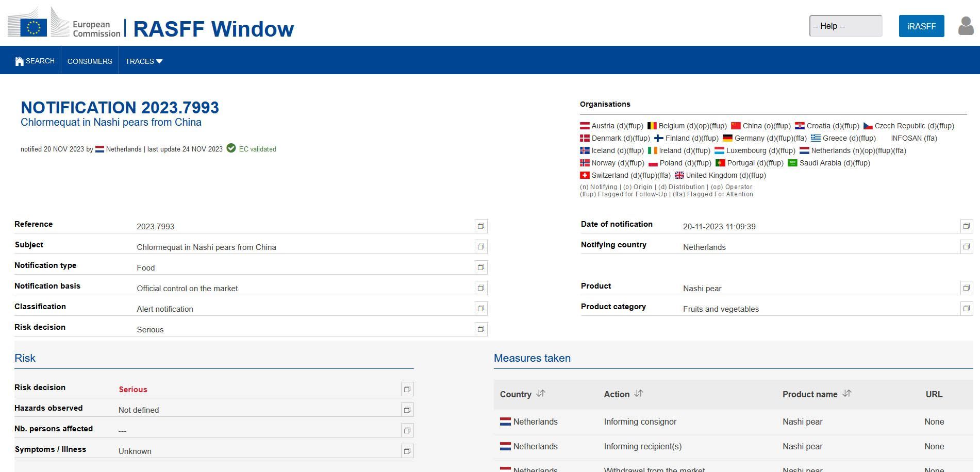Click the Saudi Arabia flag icon
Viewport: 980px width, 472px height.
pos(792,163)
